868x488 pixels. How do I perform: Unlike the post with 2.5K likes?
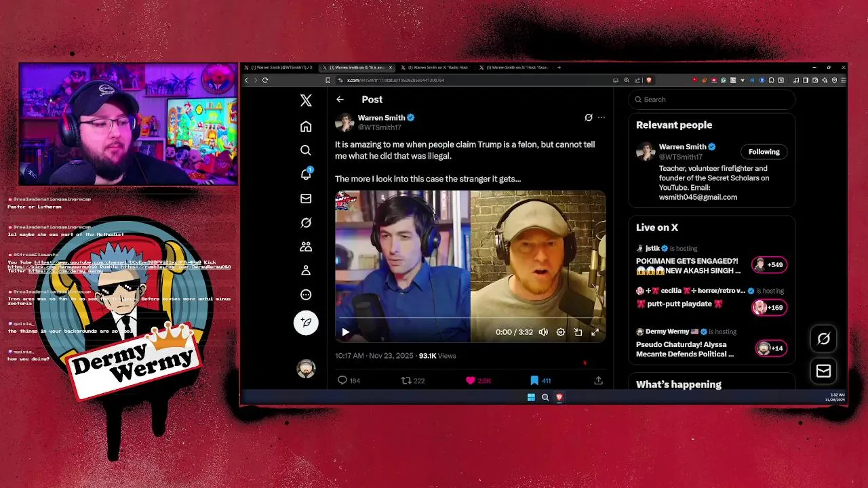point(477,380)
